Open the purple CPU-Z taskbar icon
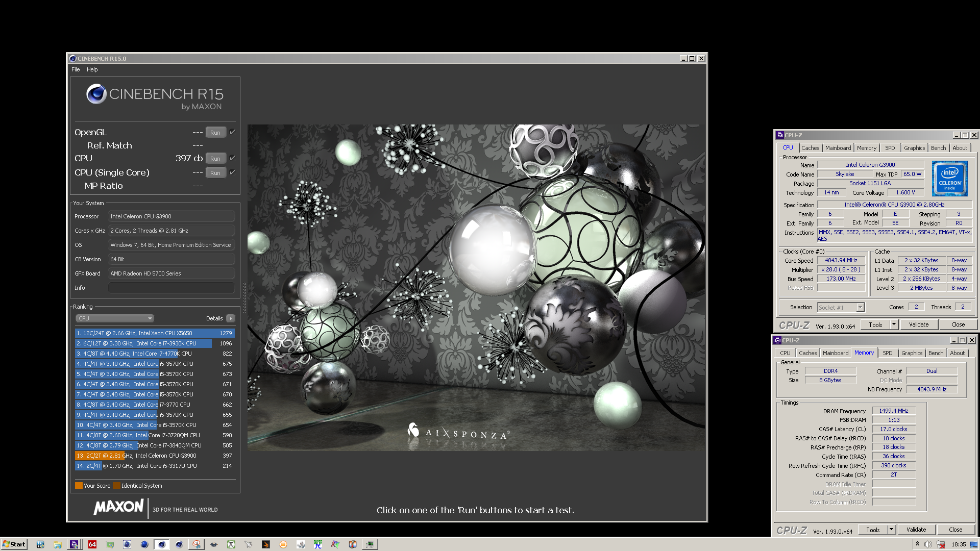 [x=75, y=544]
